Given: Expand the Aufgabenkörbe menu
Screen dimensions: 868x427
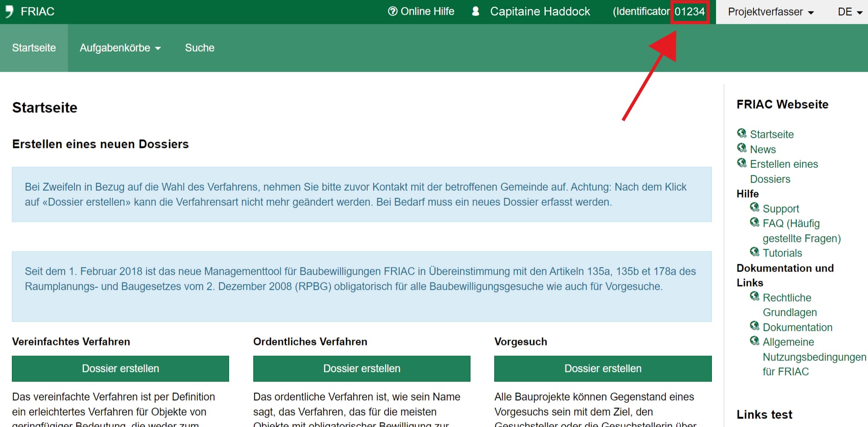Looking at the screenshot, I should tap(120, 48).
